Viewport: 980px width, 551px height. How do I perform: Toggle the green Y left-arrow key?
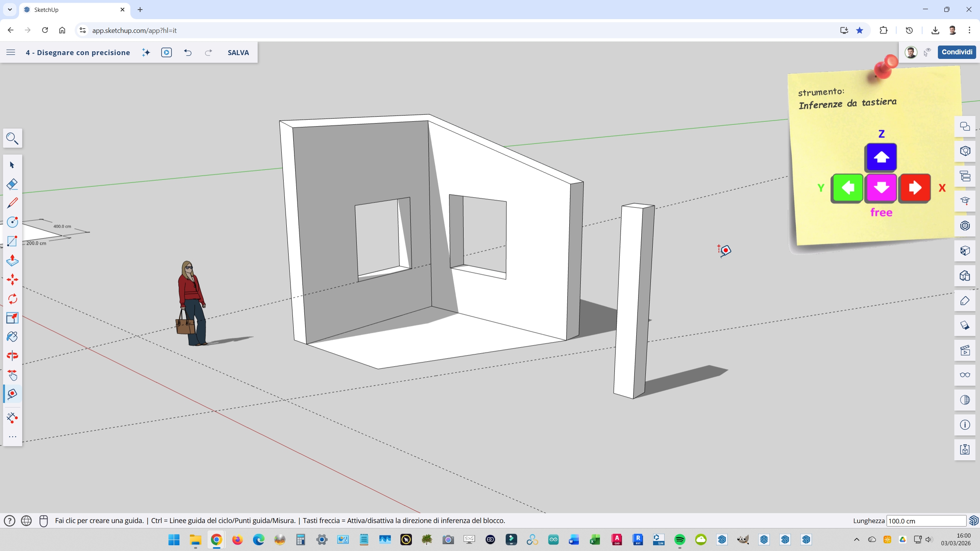(x=847, y=188)
